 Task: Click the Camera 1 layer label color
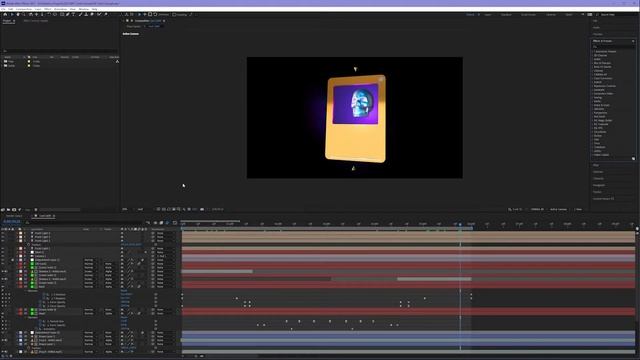20,256
